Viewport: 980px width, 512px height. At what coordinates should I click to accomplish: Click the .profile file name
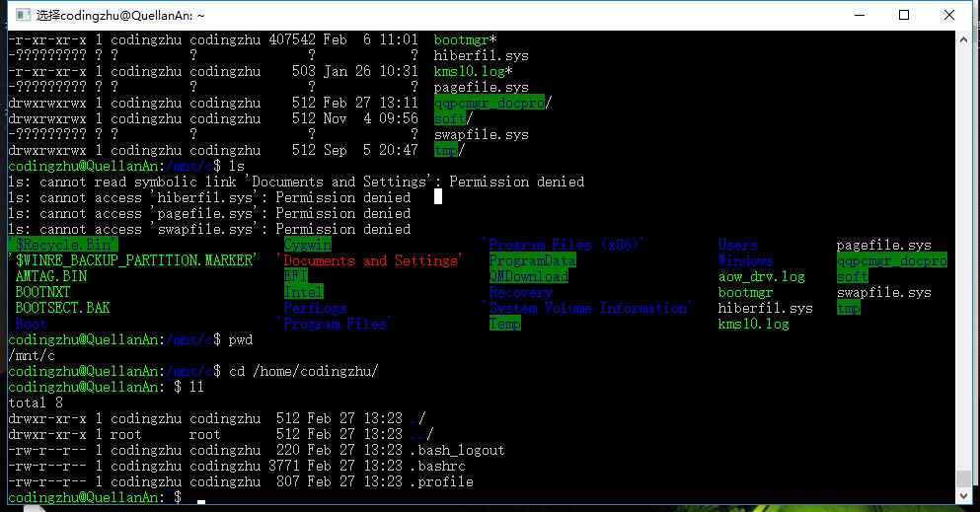[x=441, y=481]
